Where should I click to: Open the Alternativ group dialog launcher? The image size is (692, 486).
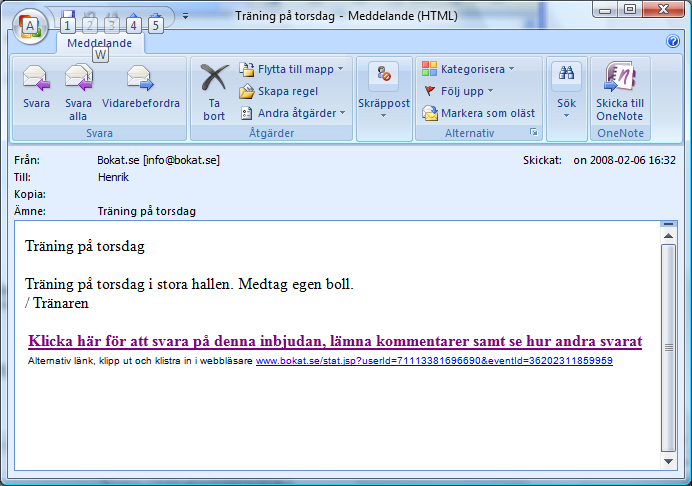pos(534,132)
